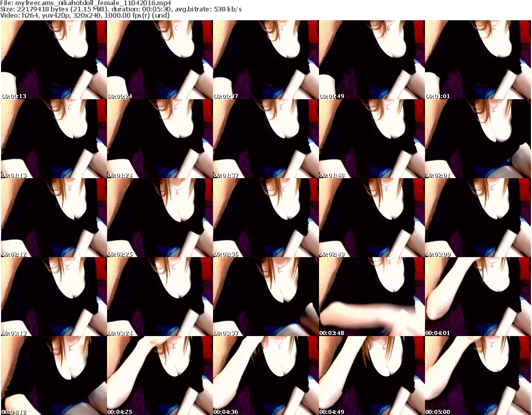Select the thumbnail at timestamp 00:03:48
Viewport: 532px width, 415px height.
(x=371, y=297)
